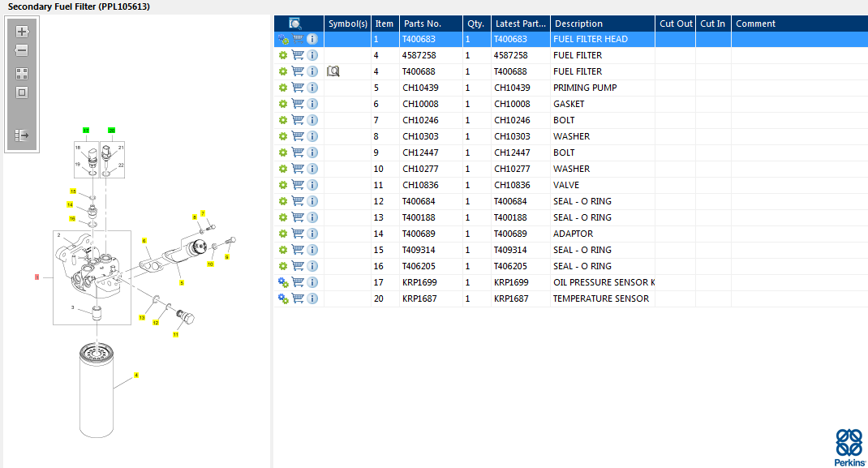
Task: Click latest part number CH12447
Action: tap(512, 152)
